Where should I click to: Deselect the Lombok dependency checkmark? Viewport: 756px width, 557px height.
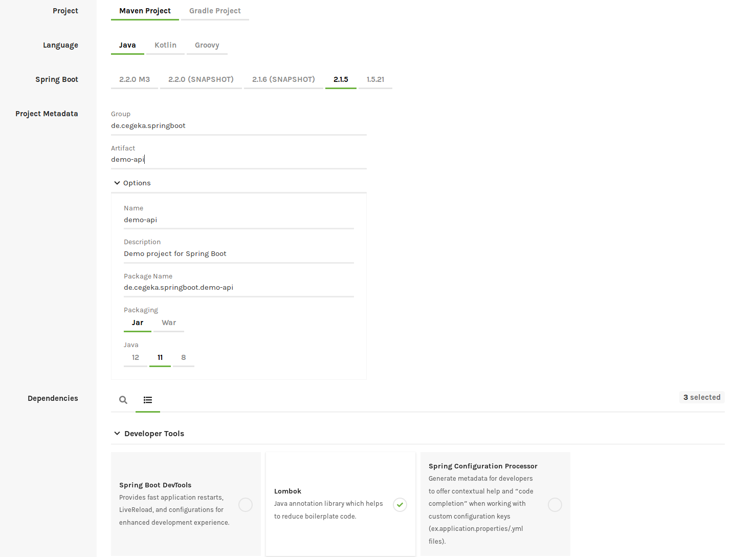coord(400,505)
